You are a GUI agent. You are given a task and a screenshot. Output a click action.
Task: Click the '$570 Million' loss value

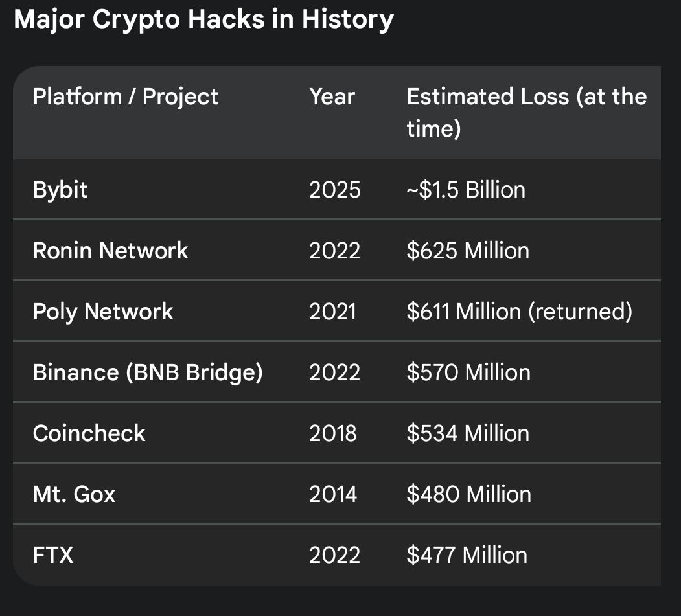468,373
